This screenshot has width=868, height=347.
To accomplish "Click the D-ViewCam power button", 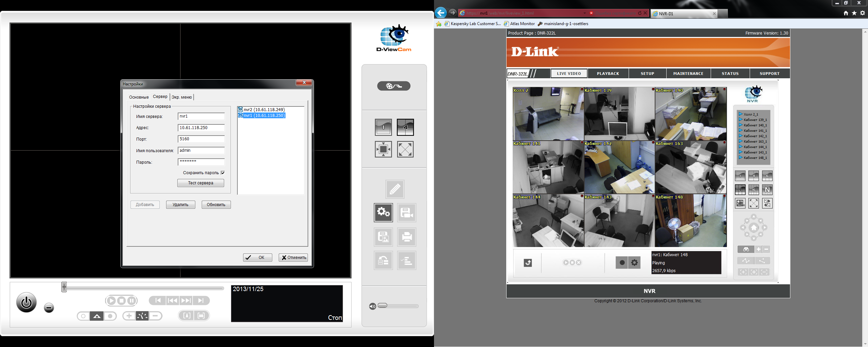I will [x=26, y=302].
